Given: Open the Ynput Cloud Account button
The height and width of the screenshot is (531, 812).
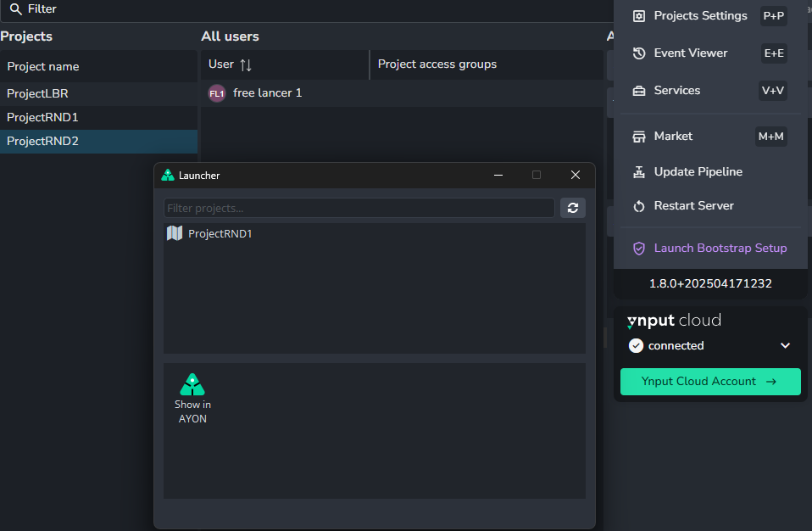Looking at the screenshot, I should 710,382.
